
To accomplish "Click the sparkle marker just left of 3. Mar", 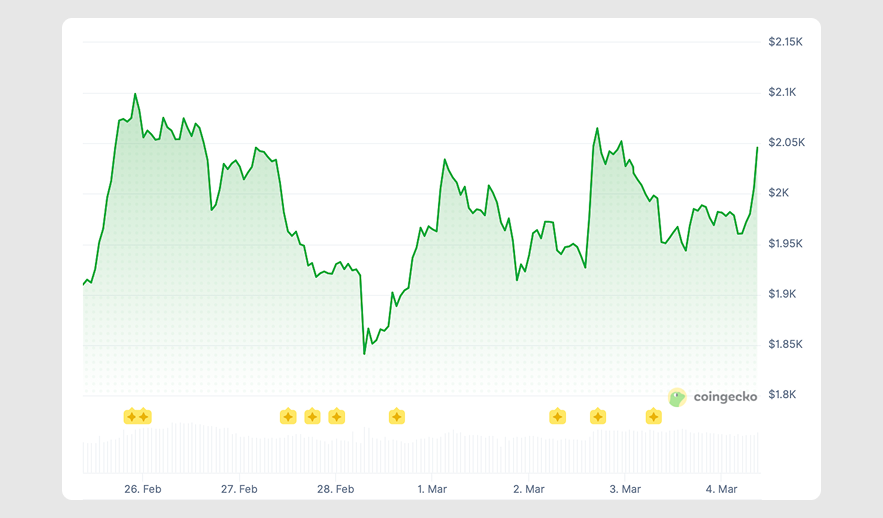I will [597, 416].
